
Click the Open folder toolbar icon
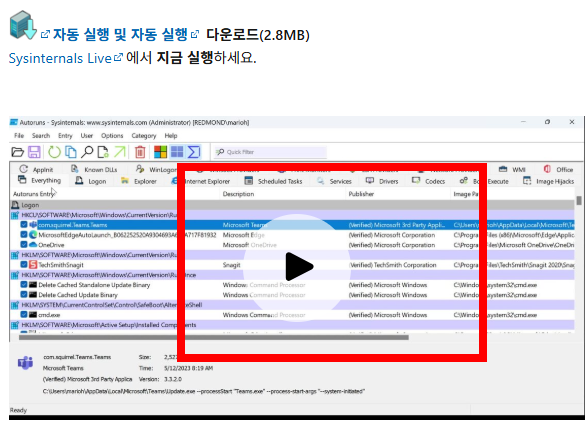pyautogui.click(x=18, y=152)
